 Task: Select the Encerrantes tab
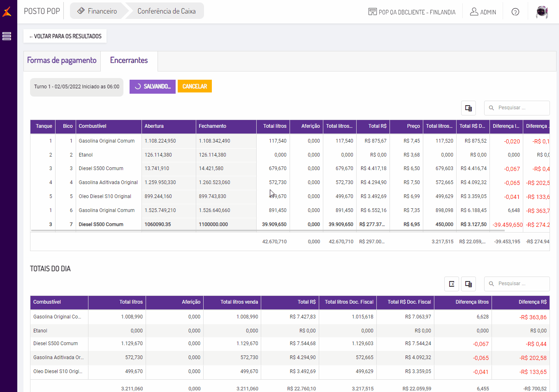tap(129, 60)
